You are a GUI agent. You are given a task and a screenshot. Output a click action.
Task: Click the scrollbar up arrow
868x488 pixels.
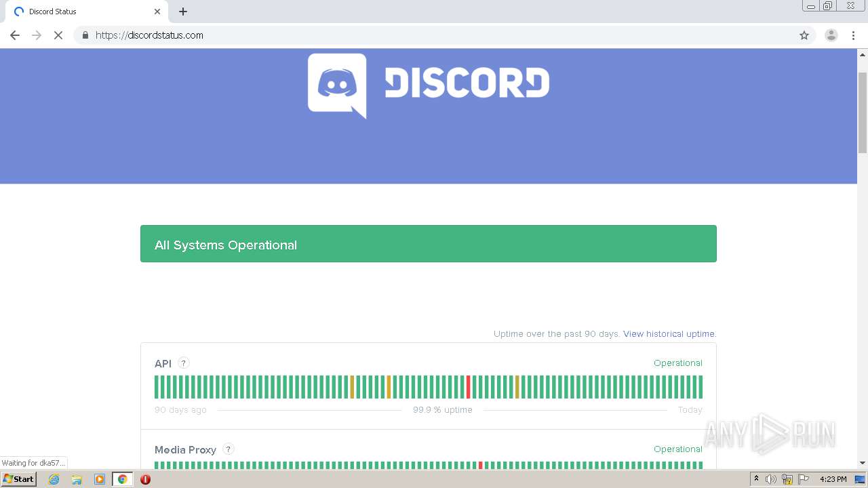coord(863,54)
